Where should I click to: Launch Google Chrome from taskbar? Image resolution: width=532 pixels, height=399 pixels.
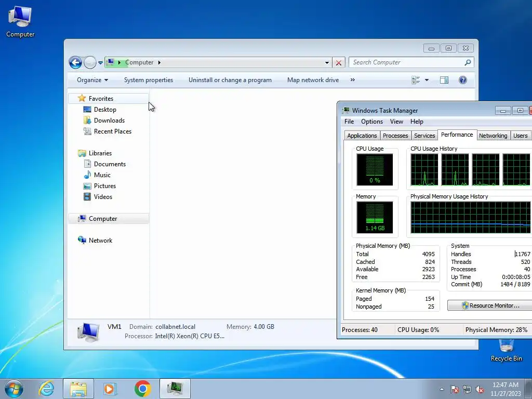142,389
